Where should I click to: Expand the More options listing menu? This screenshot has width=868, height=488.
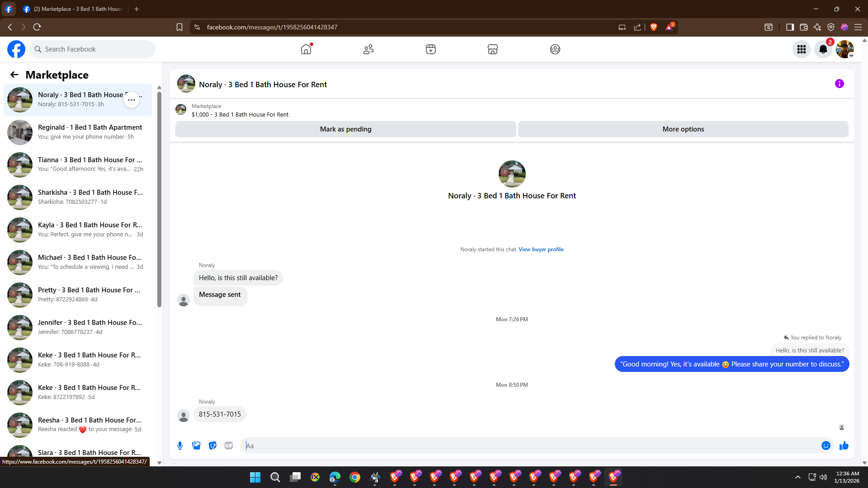click(683, 129)
